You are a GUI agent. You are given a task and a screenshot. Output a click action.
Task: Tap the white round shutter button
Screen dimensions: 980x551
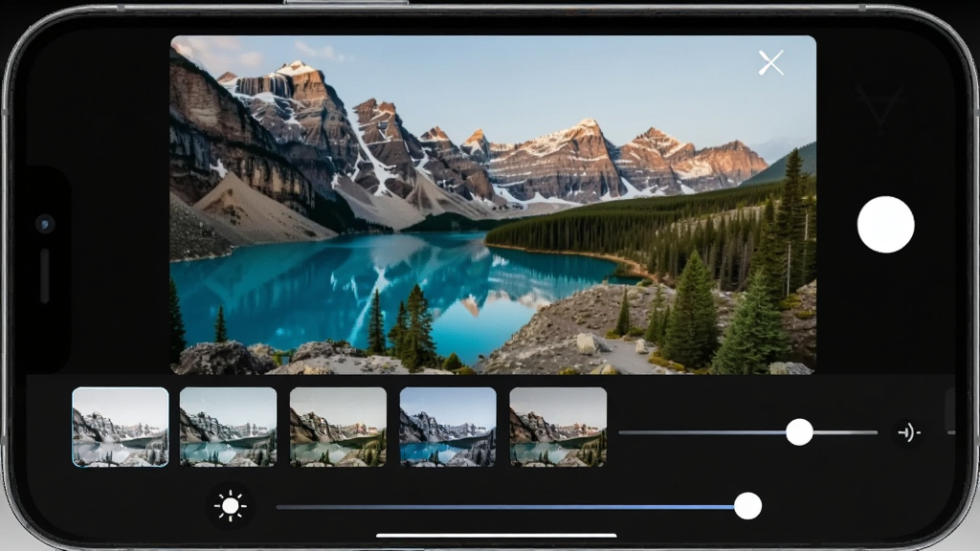point(885,224)
